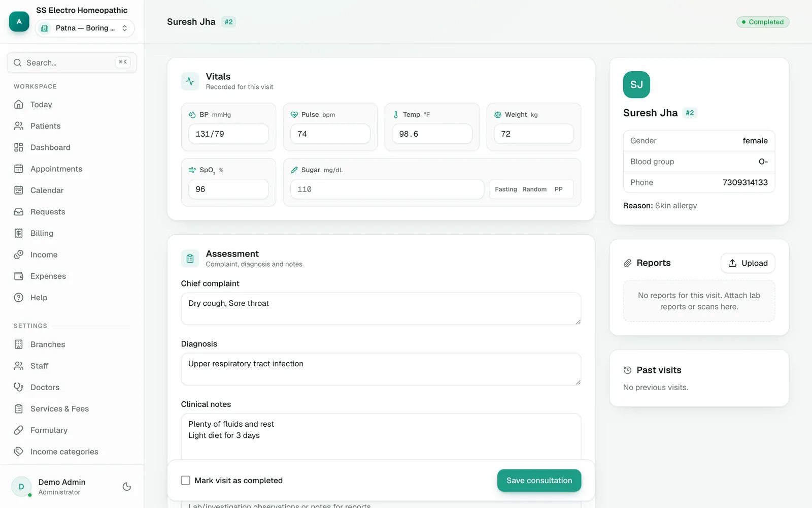Click the Diagnosis text area
Screen dimensions: 812x508
(381, 369)
